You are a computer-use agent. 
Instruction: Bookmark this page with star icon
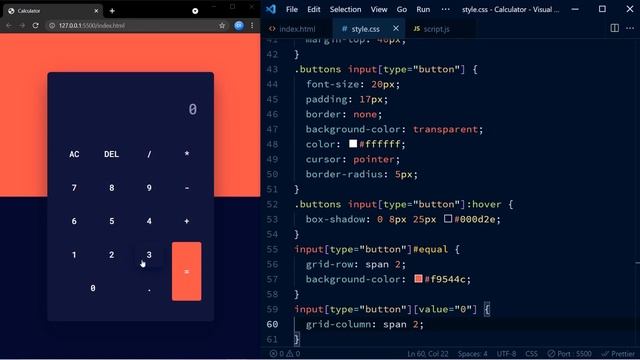tap(222, 25)
